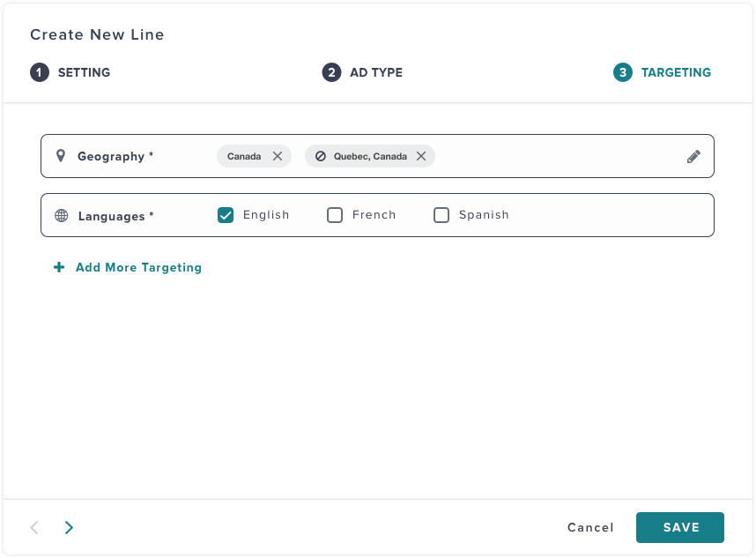Save the new line
This screenshot has height=558, width=756.
pos(680,527)
